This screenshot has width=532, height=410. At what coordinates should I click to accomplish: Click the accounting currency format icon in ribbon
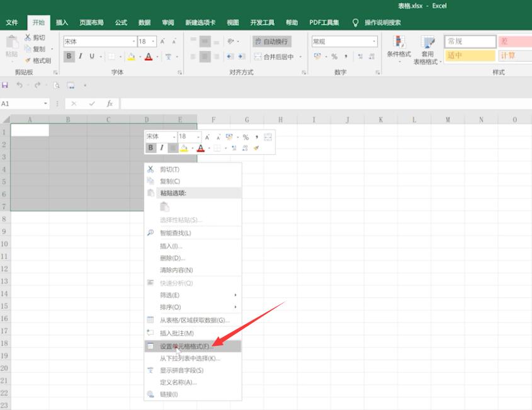click(x=317, y=56)
